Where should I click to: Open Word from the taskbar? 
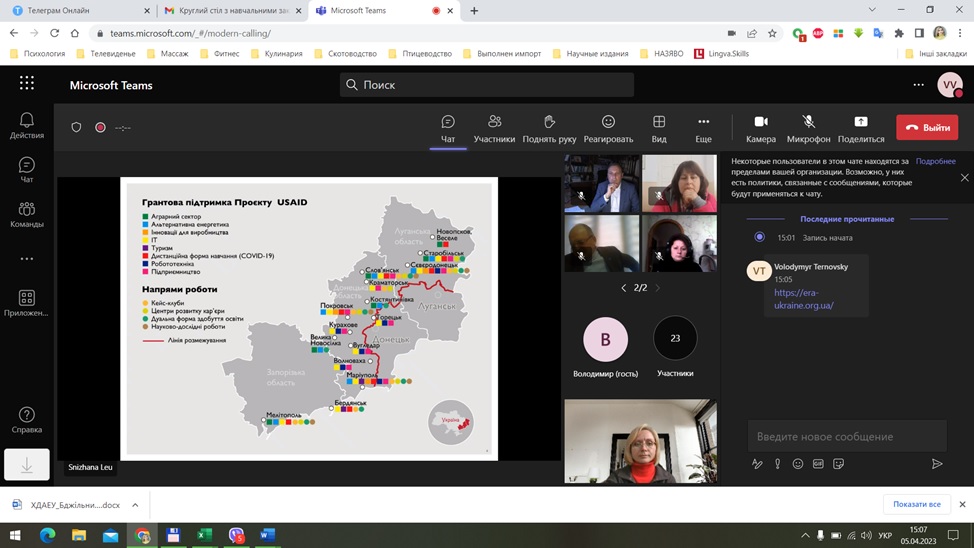point(268,535)
